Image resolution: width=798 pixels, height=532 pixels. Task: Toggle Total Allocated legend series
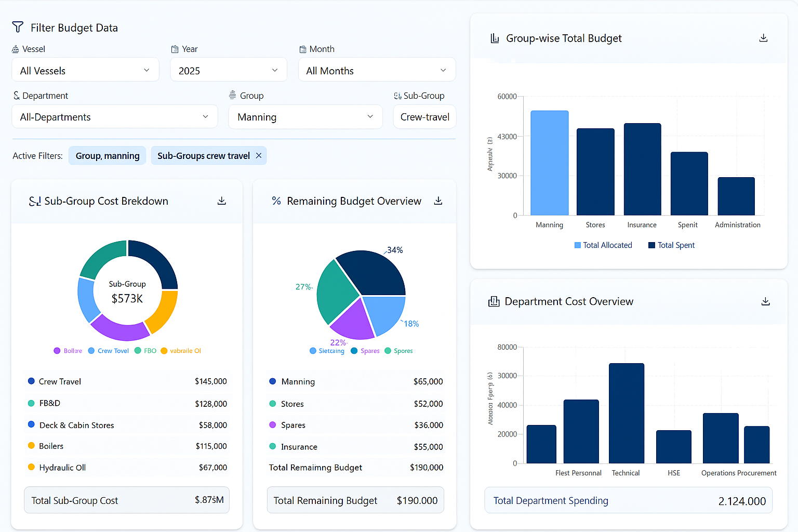click(603, 245)
